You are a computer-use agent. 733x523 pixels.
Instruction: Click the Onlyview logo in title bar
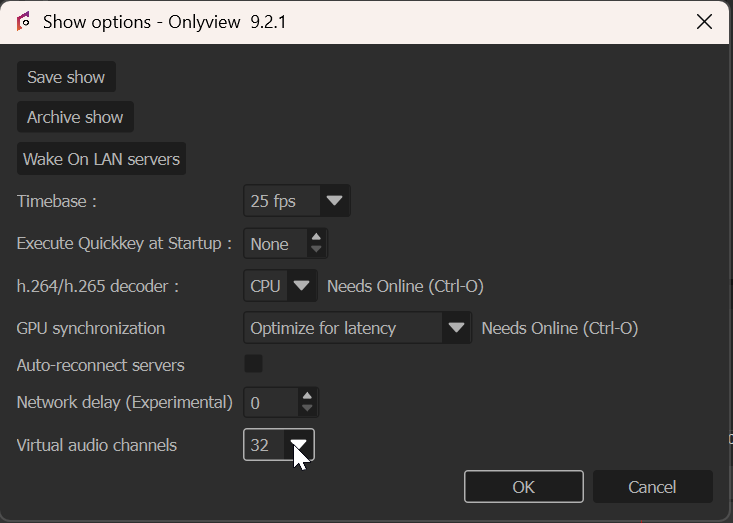click(24, 21)
